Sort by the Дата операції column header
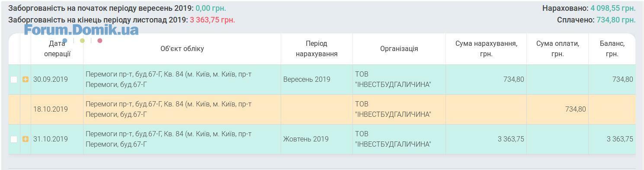 click(x=57, y=49)
